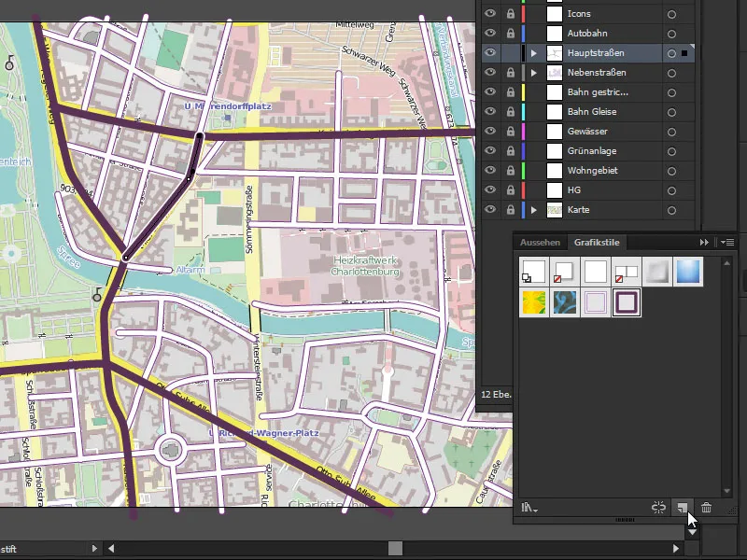Open the Grafikstile panel options menu
Screen dimensions: 747x560
coord(727,243)
